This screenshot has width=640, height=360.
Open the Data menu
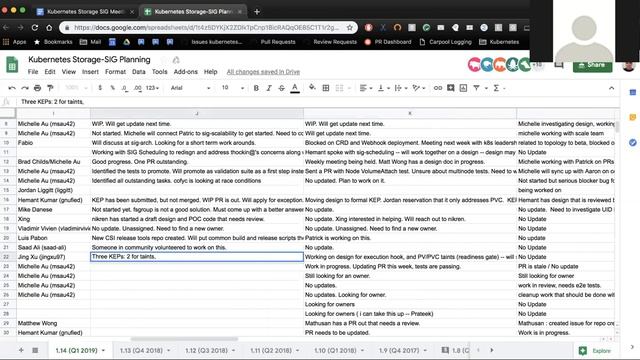139,71
